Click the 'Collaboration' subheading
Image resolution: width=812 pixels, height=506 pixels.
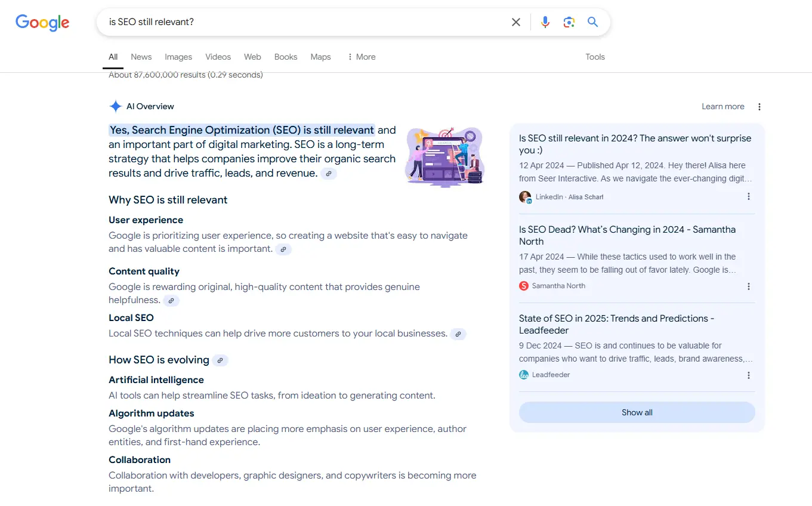tap(140, 459)
